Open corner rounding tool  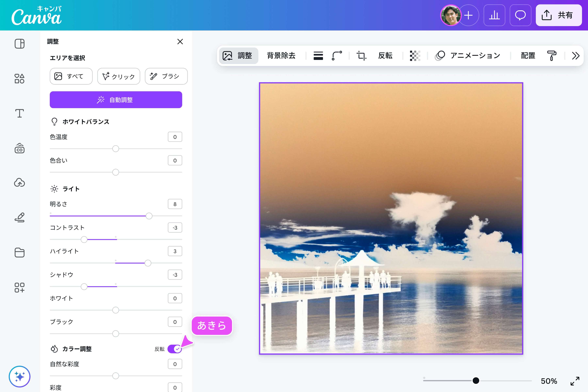click(x=337, y=56)
